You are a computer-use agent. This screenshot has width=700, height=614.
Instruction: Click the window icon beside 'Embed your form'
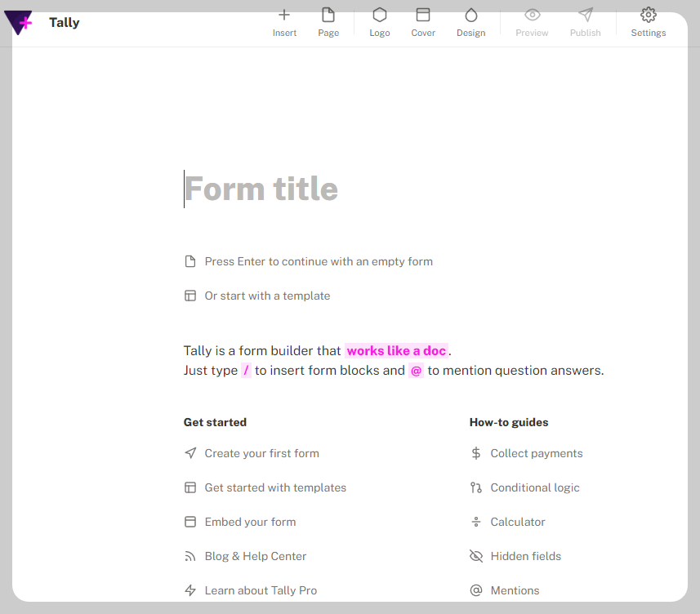click(190, 522)
